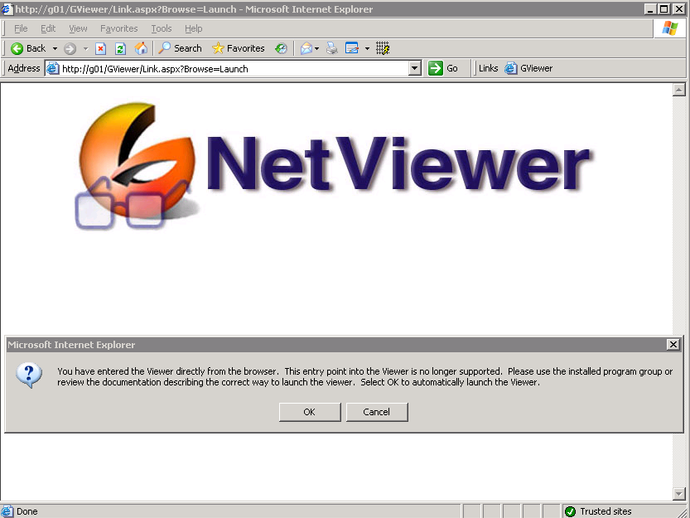Click the Edit page icon

click(352, 48)
